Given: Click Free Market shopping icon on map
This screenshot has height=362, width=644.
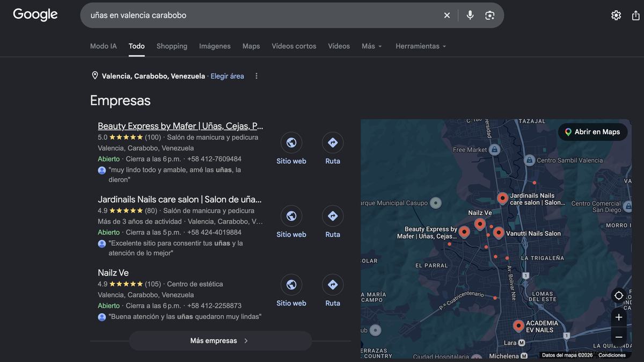Looking at the screenshot, I should pyautogui.click(x=494, y=149).
